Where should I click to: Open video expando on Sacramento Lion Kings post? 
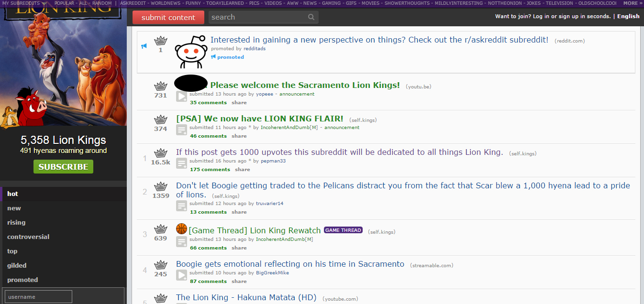point(181,97)
